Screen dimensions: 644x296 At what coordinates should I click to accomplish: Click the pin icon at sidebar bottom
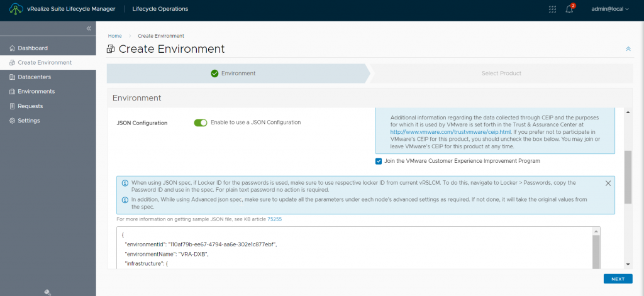[47, 292]
